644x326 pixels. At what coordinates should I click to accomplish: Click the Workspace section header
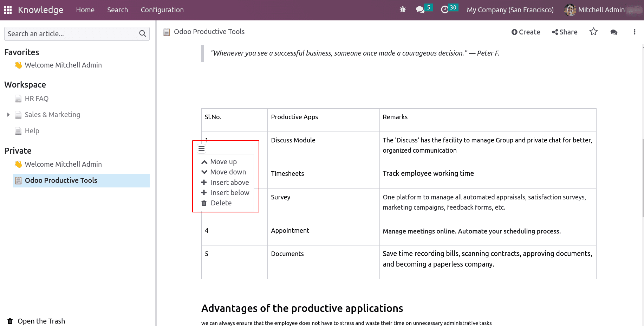tap(25, 85)
